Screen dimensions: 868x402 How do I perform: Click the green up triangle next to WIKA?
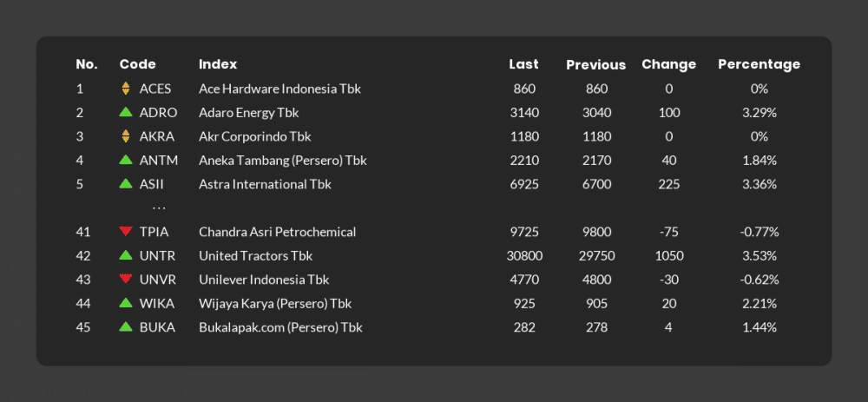[x=126, y=303]
